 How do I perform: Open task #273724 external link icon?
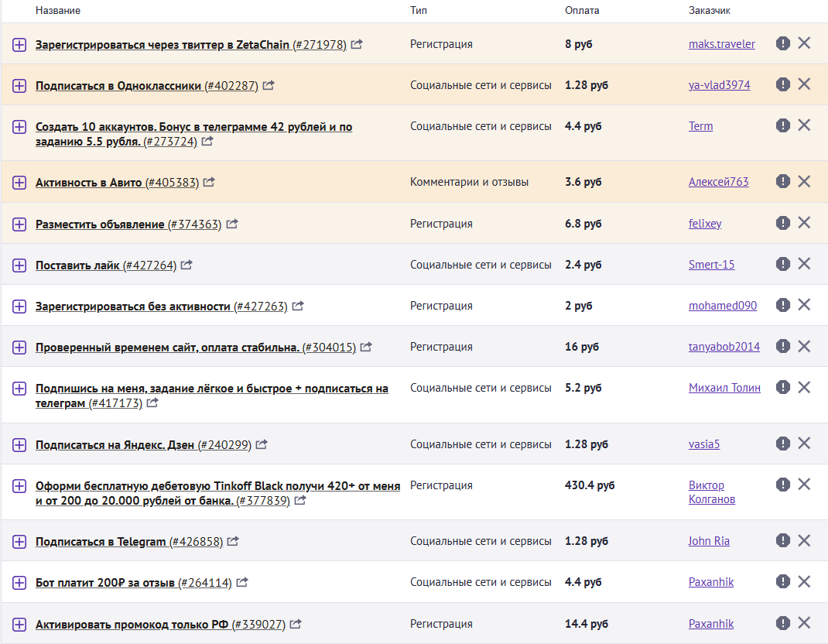click(207, 141)
